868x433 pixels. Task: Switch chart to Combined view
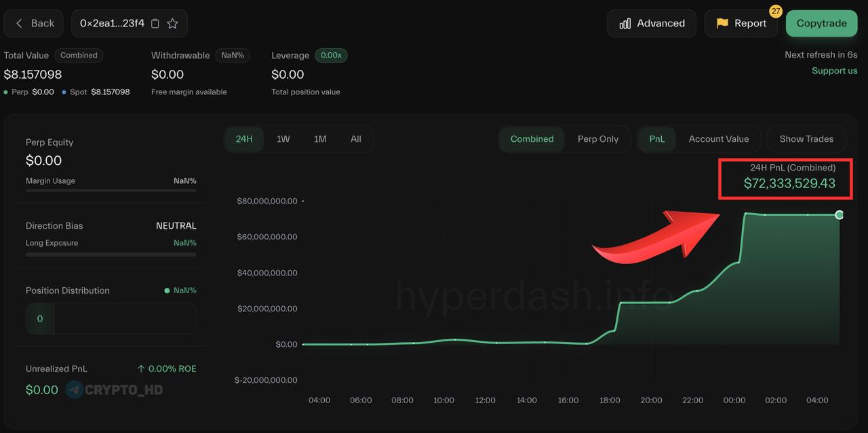click(x=532, y=138)
